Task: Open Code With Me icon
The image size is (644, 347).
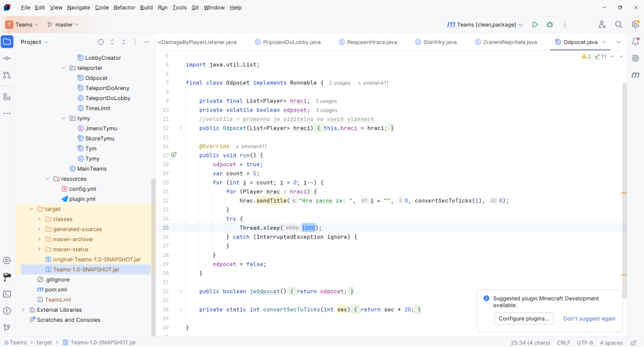Action: [602, 25]
